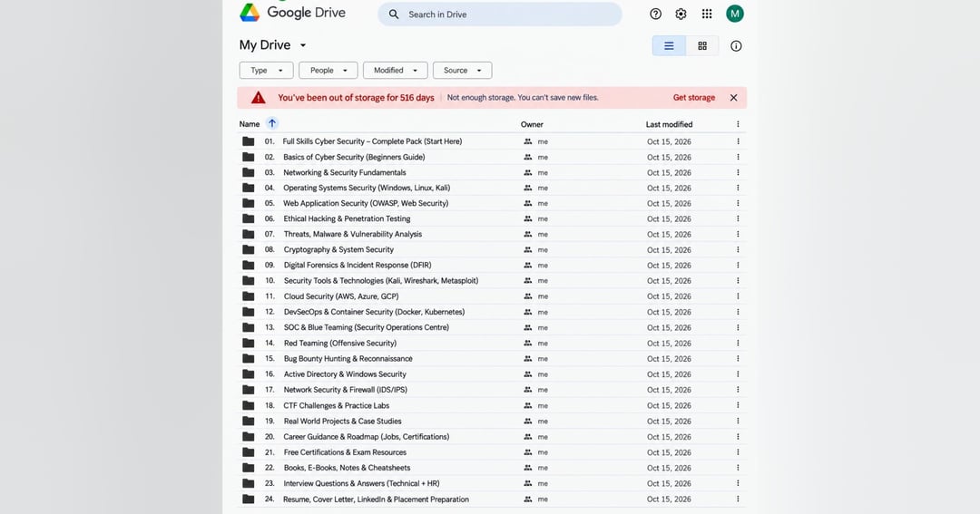Switch to grid layout view
The height and width of the screenshot is (514, 980).
[x=702, y=45]
